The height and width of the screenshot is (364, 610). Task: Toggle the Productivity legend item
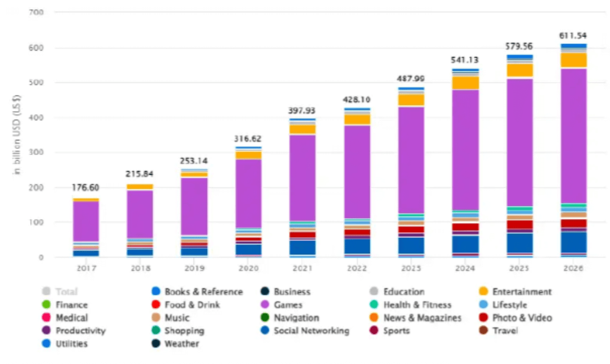(x=80, y=331)
